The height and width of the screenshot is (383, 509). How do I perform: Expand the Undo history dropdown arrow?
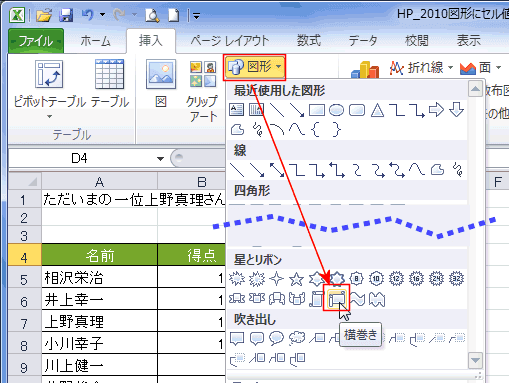click(102, 15)
